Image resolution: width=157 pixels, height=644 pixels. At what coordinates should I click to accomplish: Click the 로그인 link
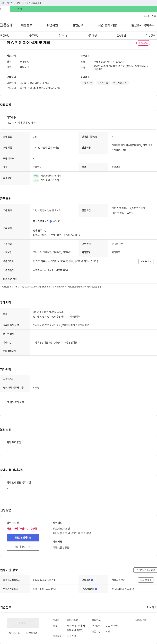tap(147, 16)
